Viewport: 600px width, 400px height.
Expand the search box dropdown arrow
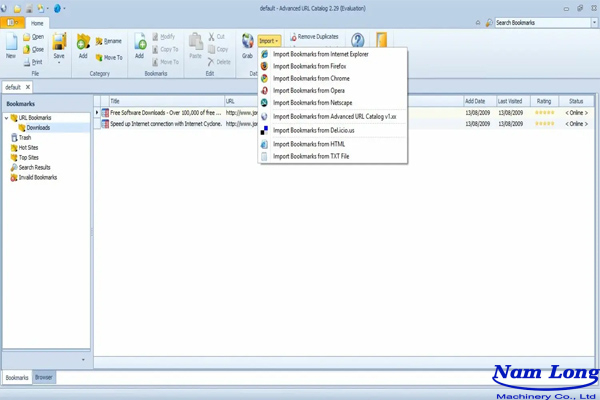[x=594, y=22]
